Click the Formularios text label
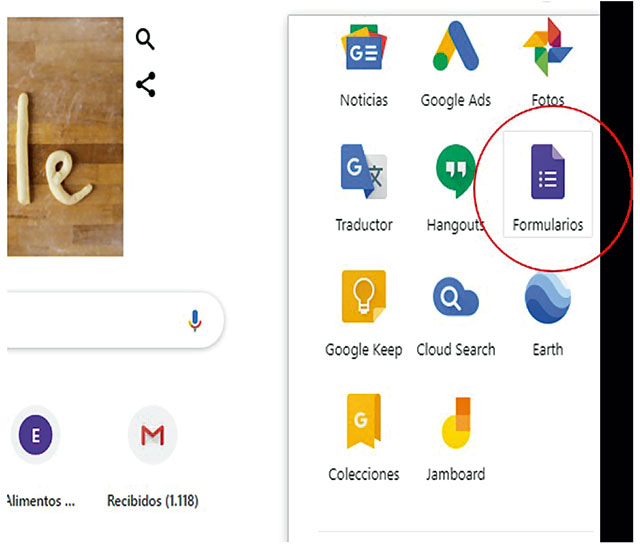640x545 pixels. point(547,225)
